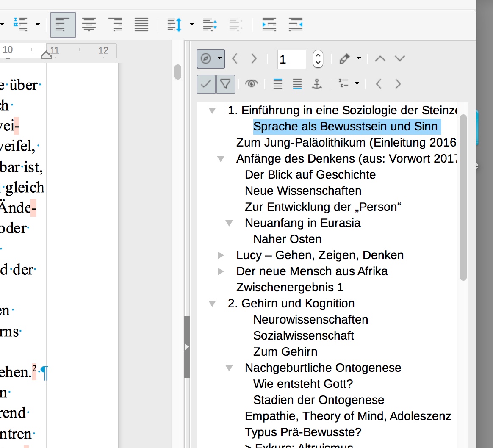Image resolution: width=493 pixels, height=448 pixels.
Task: Collapse 'Nachgeburtliche Ontogenese' heading
Action: [229, 368]
